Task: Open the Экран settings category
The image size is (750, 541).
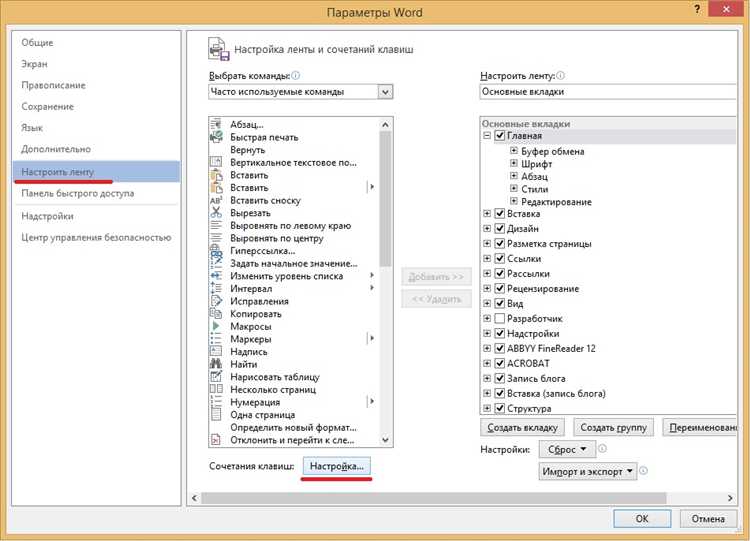Action: [x=34, y=64]
